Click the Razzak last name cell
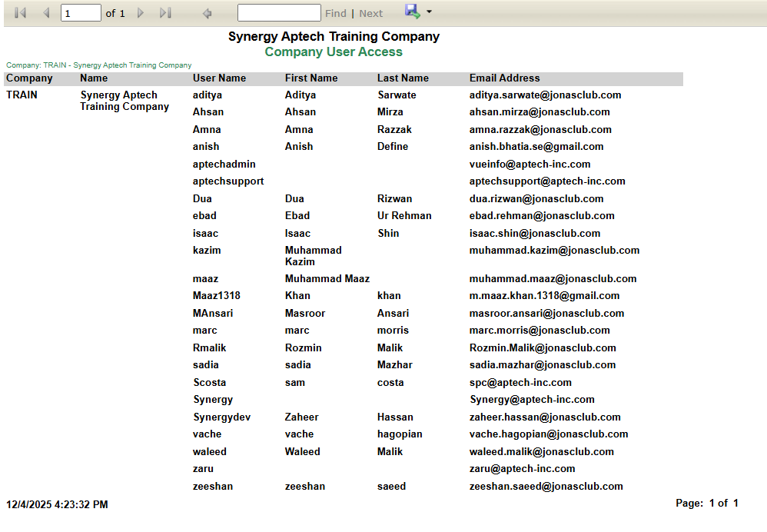 pos(394,130)
